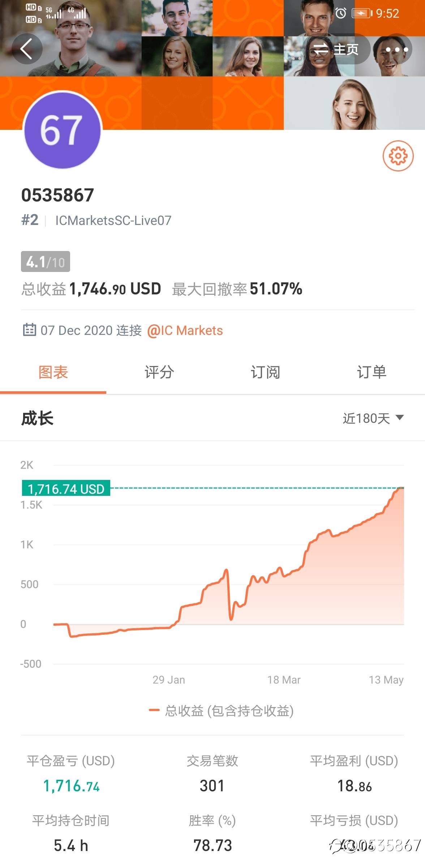Tap the 1,716.74 USD chart value label

point(66,489)
